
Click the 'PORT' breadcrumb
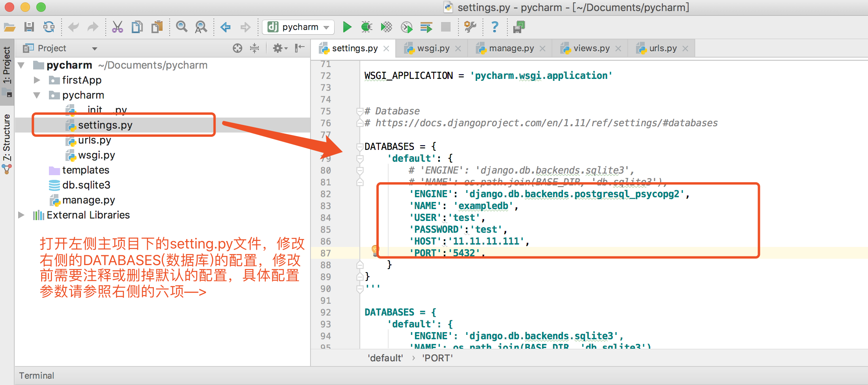pos(438,358)
